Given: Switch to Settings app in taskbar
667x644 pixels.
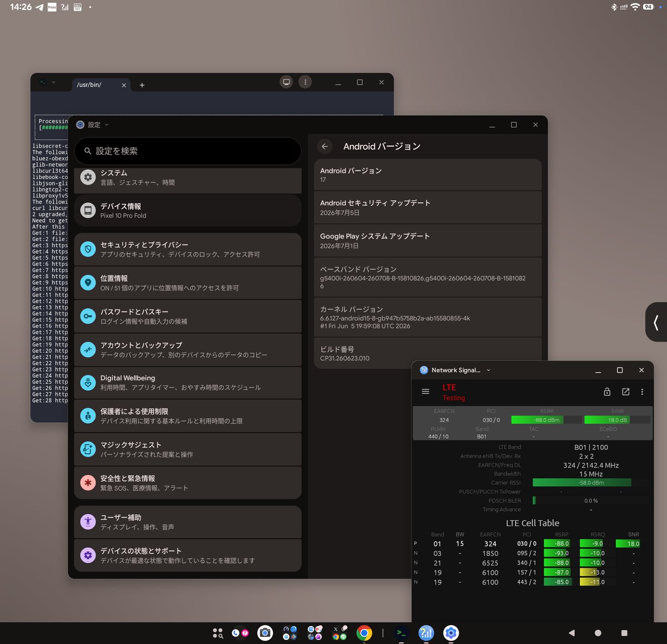Looking at the screenshot, I should click(451, 633).
